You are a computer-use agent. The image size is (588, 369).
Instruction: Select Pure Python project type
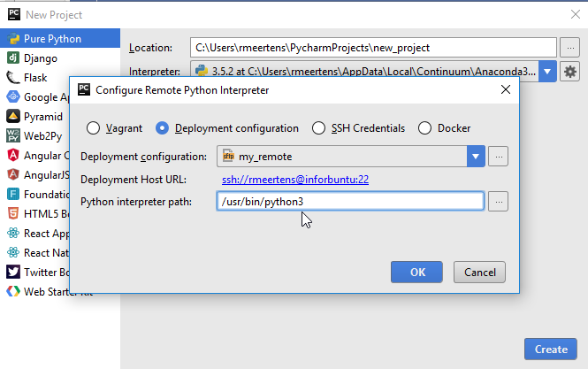[53, 39]
